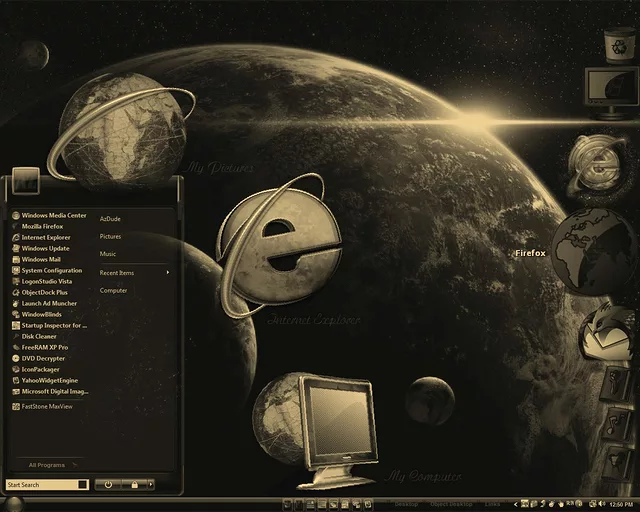Expand All Programs list
The image size is (640, 512).
coord(48,465)
